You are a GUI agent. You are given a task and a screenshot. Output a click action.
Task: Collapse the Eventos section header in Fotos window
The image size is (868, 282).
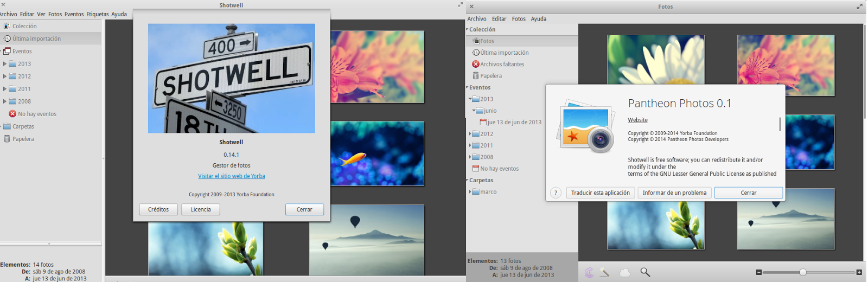[x=467, y=87]
